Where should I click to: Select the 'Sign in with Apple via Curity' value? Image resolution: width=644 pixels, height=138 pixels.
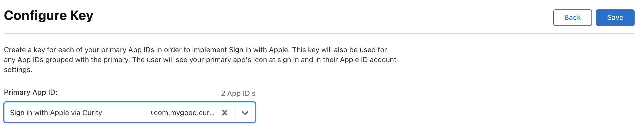coord(56,113)
